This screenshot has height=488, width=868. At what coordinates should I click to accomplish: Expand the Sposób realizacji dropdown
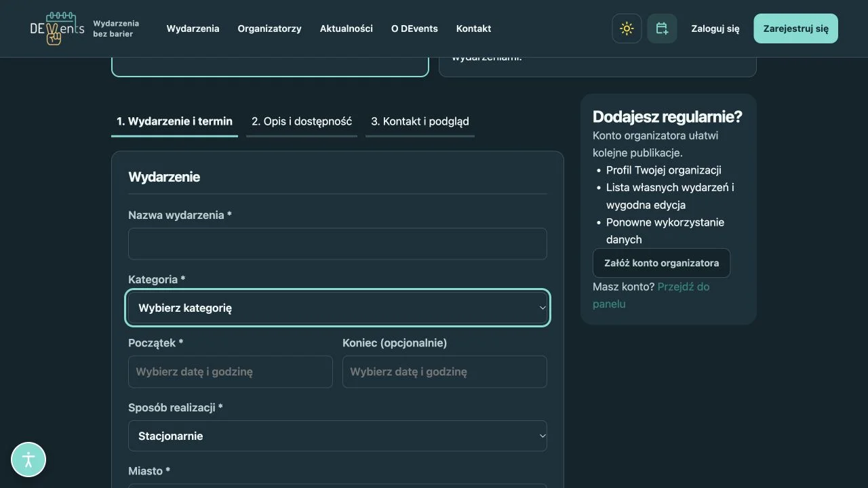[x=338, y=436]
